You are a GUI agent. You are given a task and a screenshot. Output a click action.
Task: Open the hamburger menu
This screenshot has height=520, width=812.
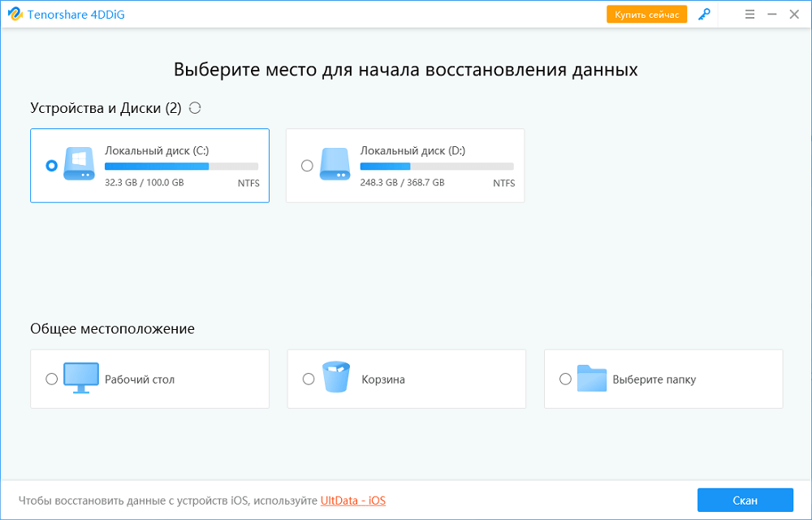[x=749, y=14]
